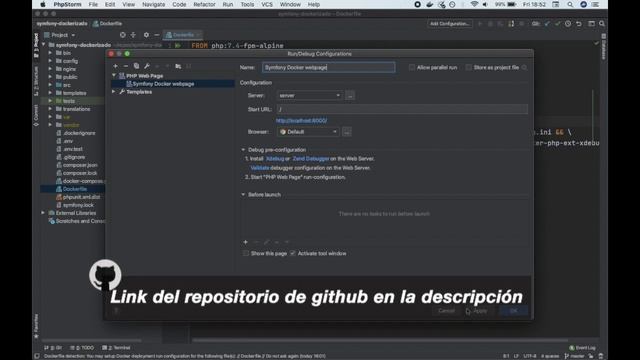The image size is (640, 360).
Task: Expand the config folder in the project tree
Action: [50, 61]
